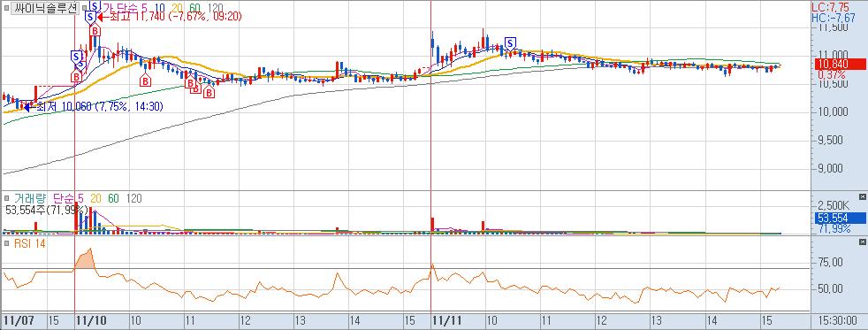The image size is (868, 330).
Task: Click the 53,554주(71,99%) volume readout
Action: click(x=46, y=210)
